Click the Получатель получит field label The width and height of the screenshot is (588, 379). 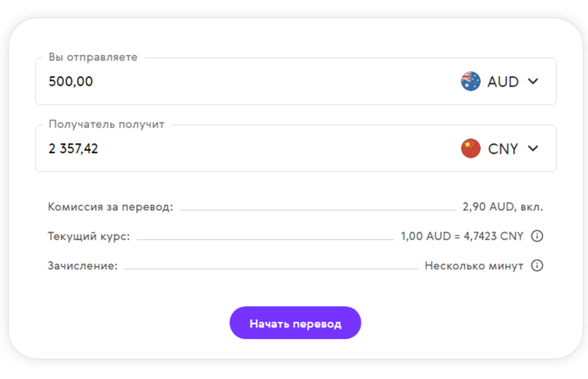click(106, 124)
